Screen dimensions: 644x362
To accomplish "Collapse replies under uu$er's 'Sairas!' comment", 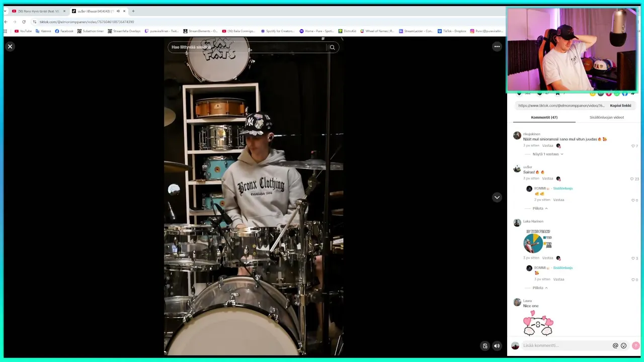I will pos(540,208).
